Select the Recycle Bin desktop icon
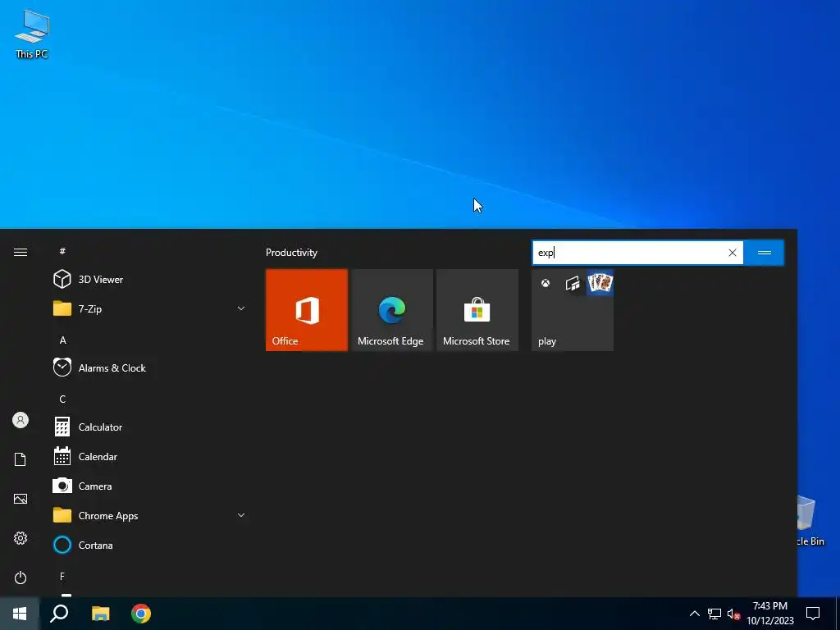 810,521
